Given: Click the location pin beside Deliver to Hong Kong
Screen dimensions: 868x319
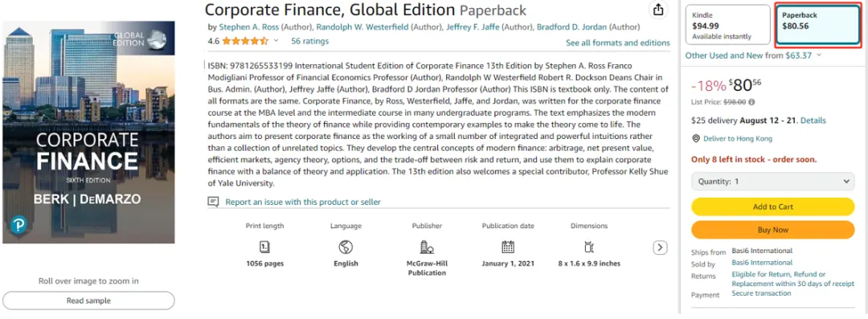Looking at the screenshot, I should coord(696,139).
